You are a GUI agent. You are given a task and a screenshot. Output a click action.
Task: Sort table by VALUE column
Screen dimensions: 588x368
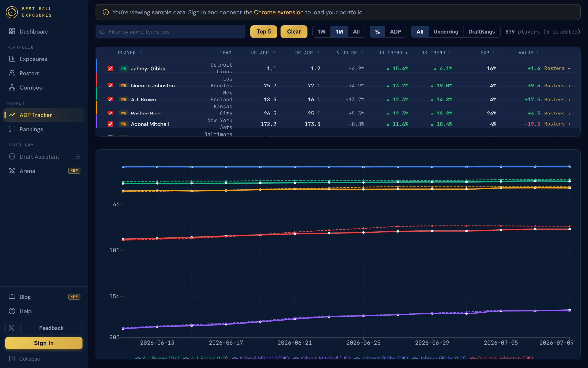pos(529,53)
